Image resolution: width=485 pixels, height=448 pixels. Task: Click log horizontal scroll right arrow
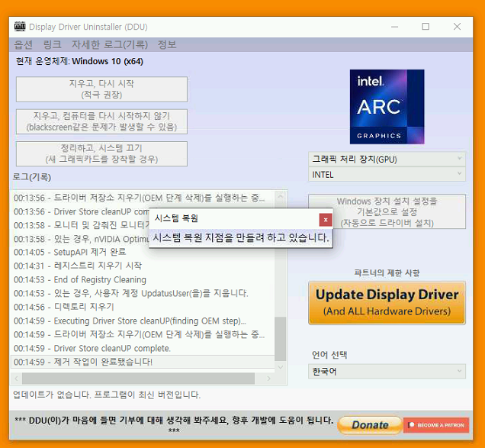tap(268, 379)
